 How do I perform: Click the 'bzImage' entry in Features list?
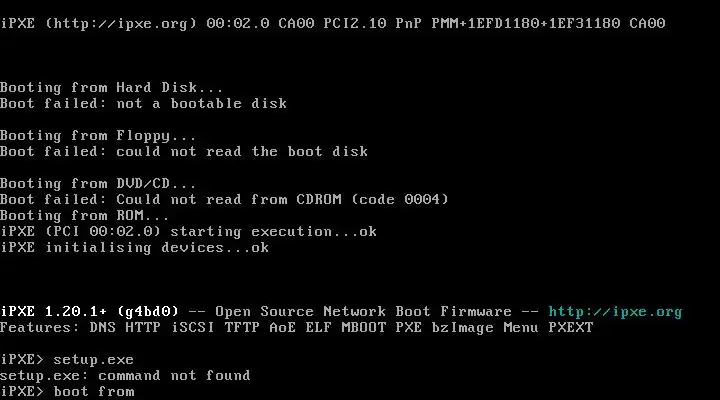pos(462,328)
